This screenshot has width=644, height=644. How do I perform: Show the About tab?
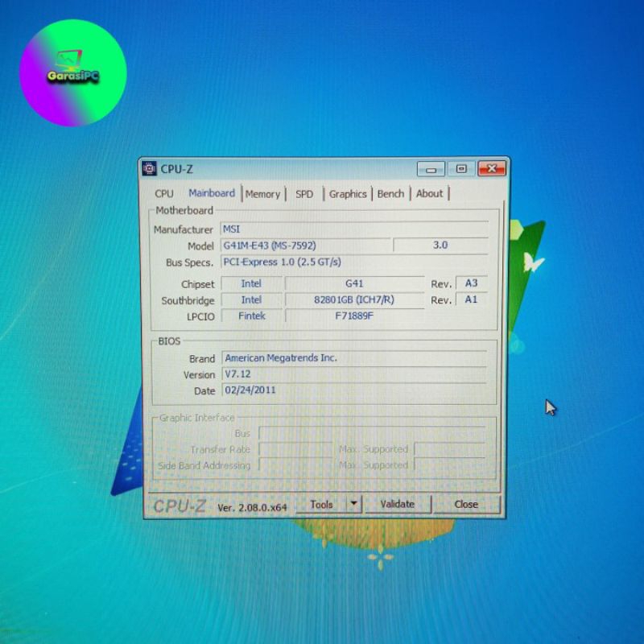[429, 194]
